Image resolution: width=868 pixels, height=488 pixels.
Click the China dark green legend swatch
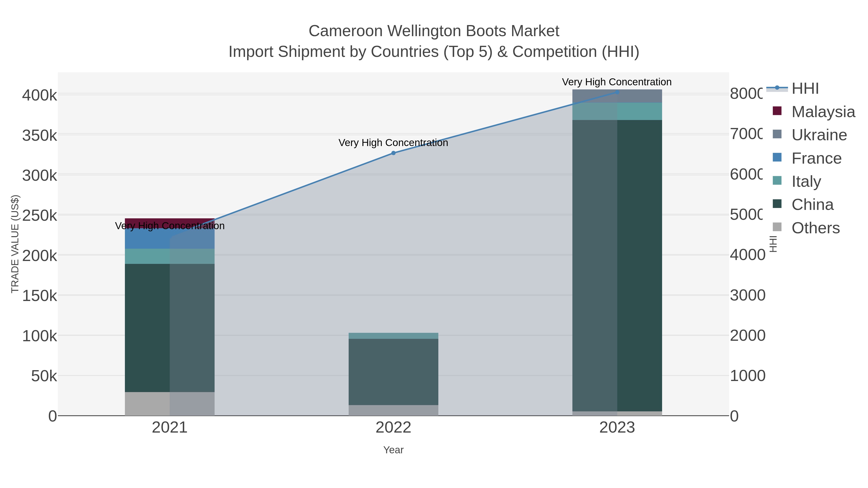coord(777,203)
